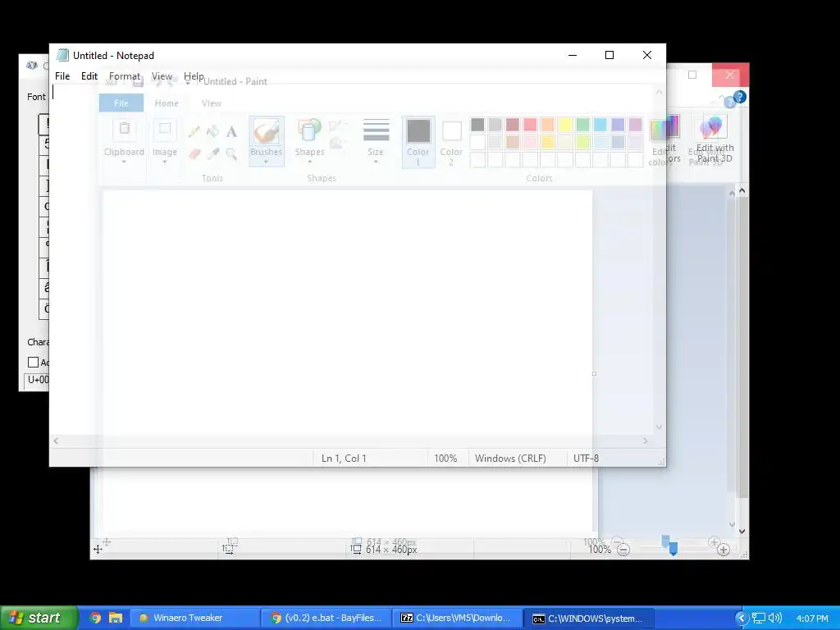
Task: Tick the Advanced view checkbox in Character Map
Action: (x=33, y=362)
